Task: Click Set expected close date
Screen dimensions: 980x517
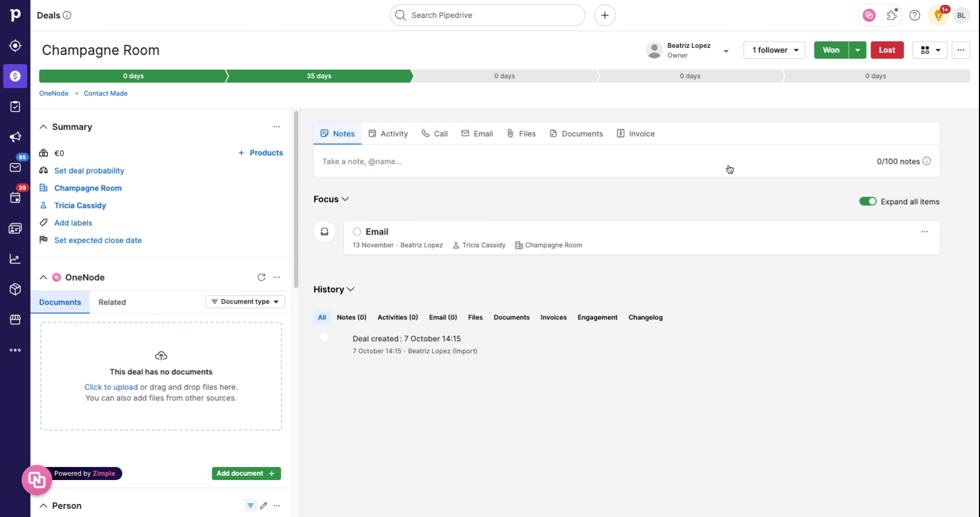Action: tap(98, 240)
